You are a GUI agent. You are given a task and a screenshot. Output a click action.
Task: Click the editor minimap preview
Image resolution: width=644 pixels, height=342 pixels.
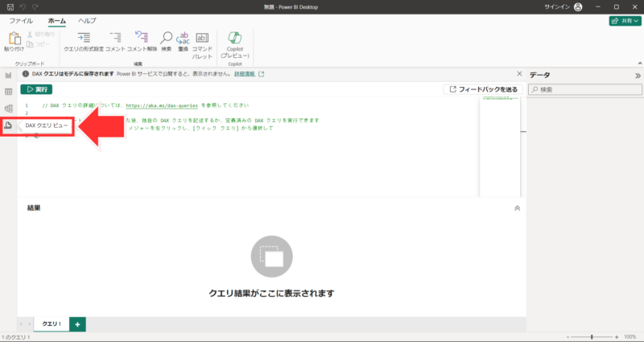click(x=499, y=147)
